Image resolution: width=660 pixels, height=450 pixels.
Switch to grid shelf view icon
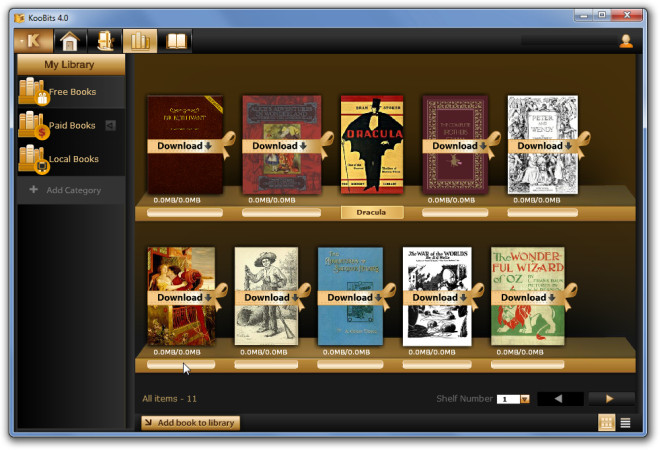point(607,423)
